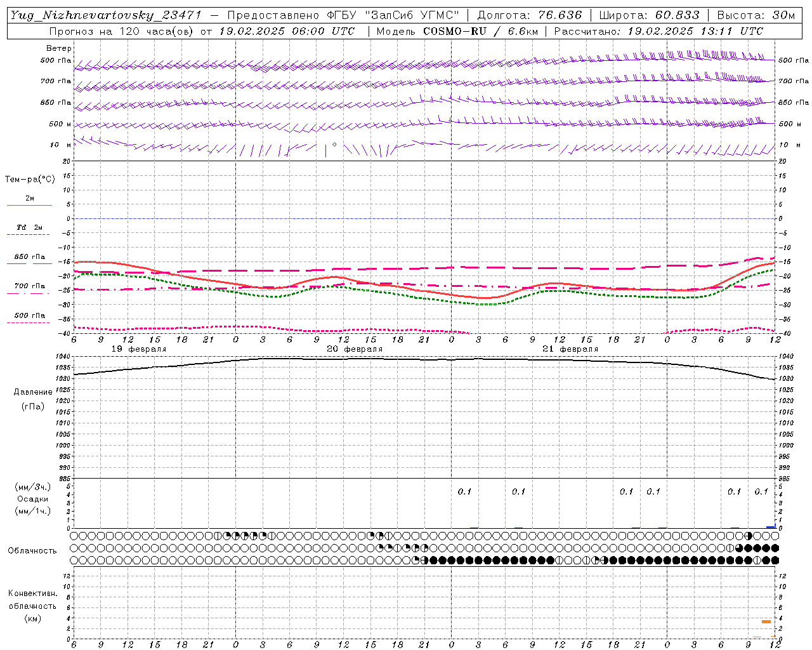812x650 pixels.
Task: Click the orange convective cloud bar
Action: 766,621
